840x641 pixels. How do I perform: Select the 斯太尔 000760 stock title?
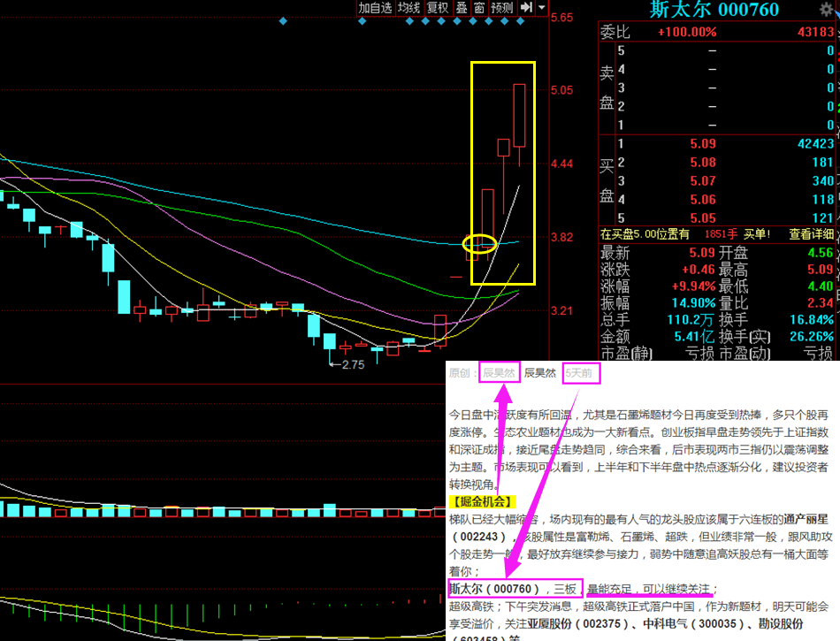(714, 9)
